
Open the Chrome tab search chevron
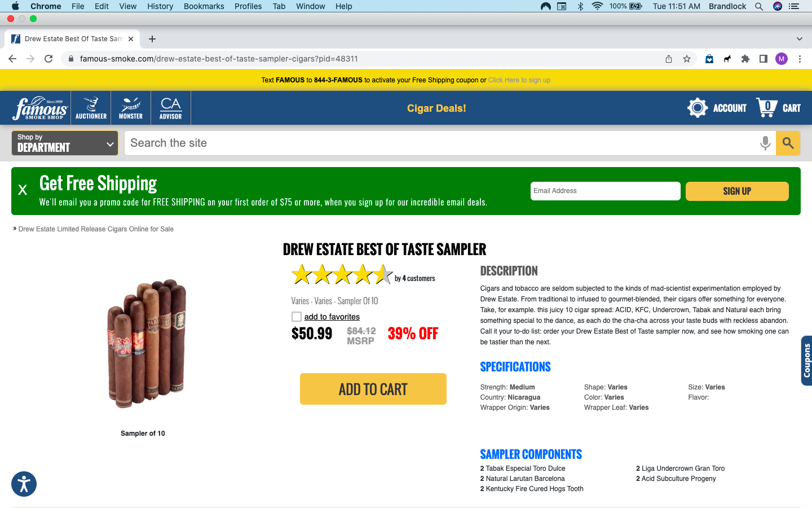pos(800,39)
